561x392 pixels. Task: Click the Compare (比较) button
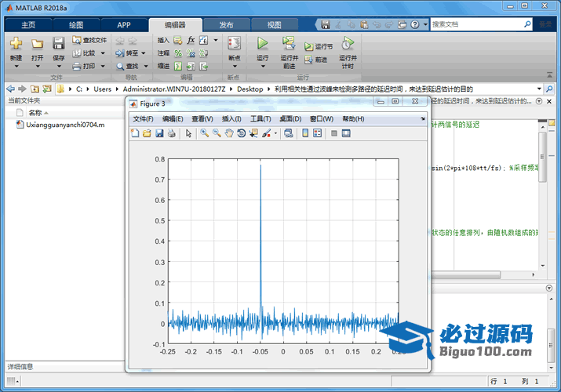pyautogui.click(x=84, y=53)
